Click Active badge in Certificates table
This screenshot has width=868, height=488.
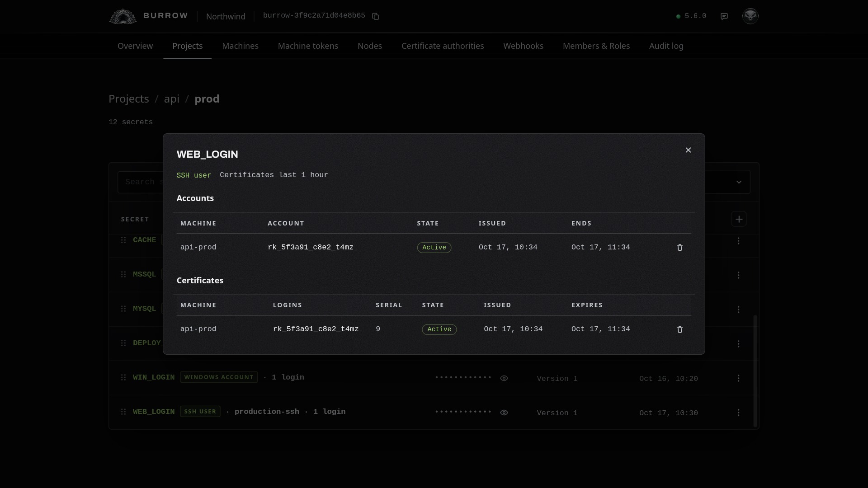tap(439, 329)
